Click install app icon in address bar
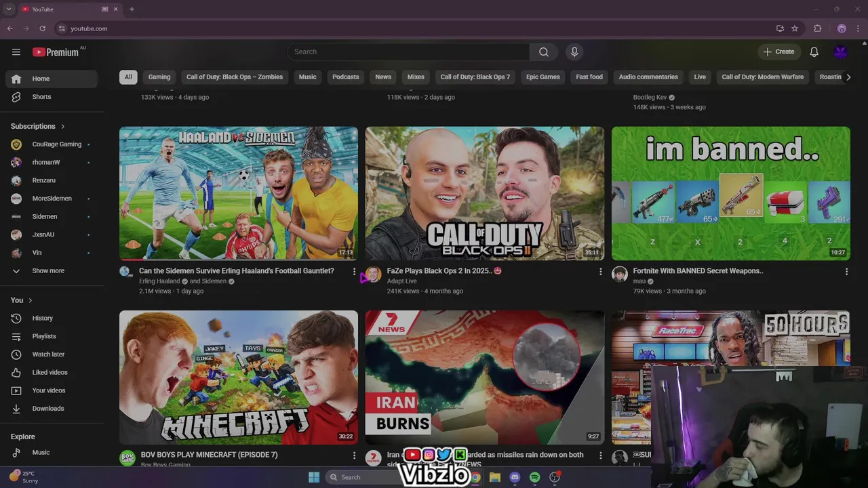The height and width of the screenshot is (488, 868). [x=780, y=28]
